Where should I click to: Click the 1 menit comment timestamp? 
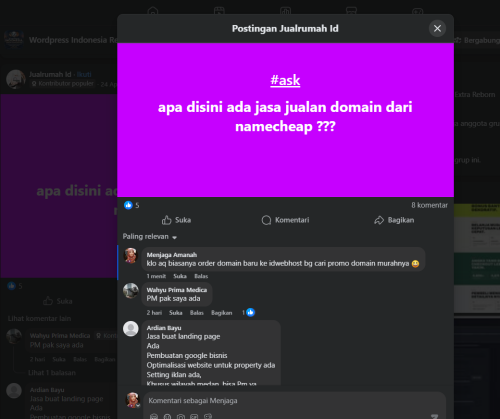(x=156, y=276)
